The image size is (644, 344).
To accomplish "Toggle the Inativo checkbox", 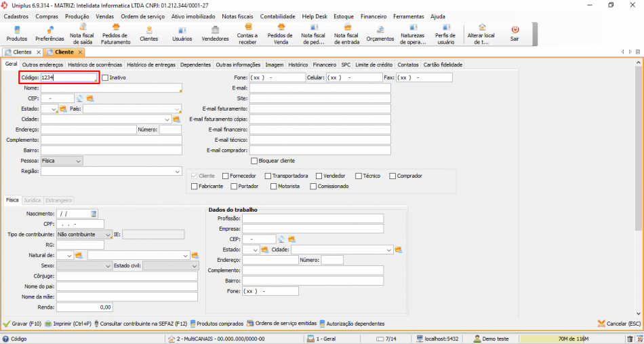I will click(105, 77).
